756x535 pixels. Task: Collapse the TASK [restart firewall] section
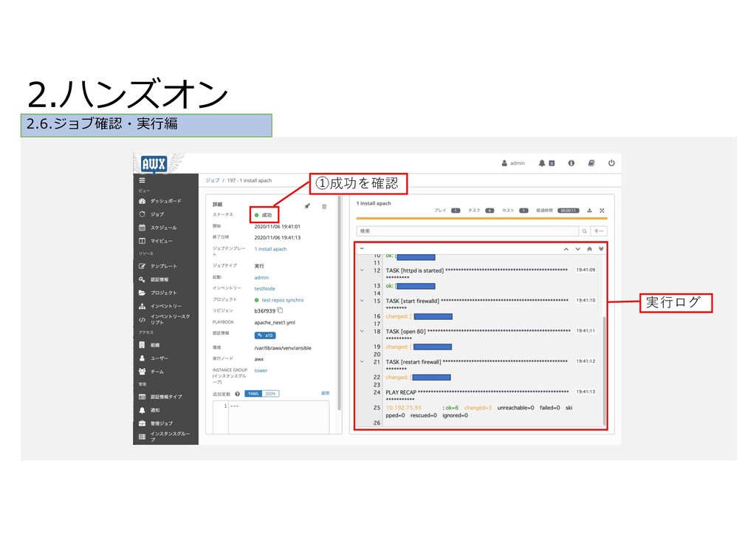coord(362,361)
